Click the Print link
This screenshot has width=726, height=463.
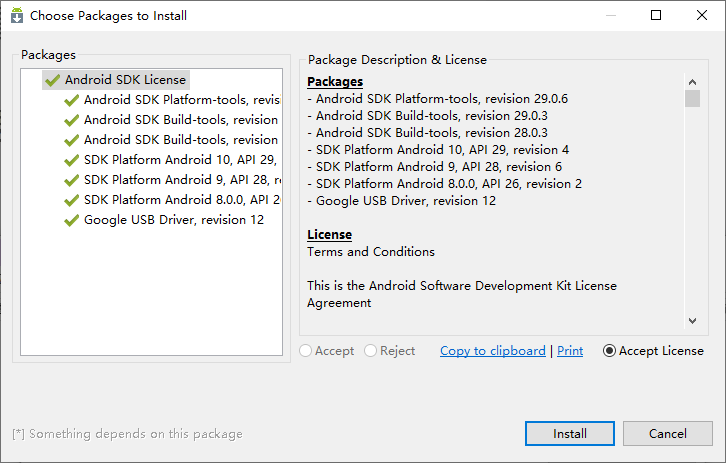(x=570, y=351)
